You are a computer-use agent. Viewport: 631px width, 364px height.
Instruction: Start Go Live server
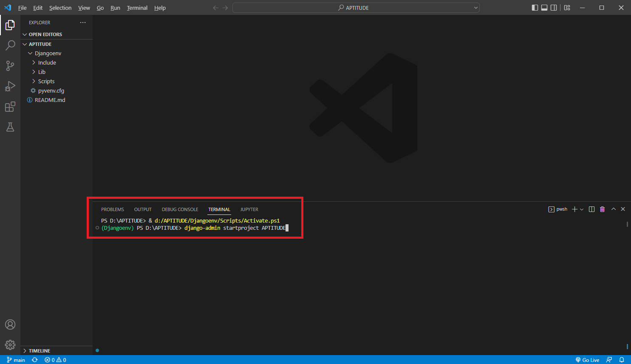click(587, 360)
